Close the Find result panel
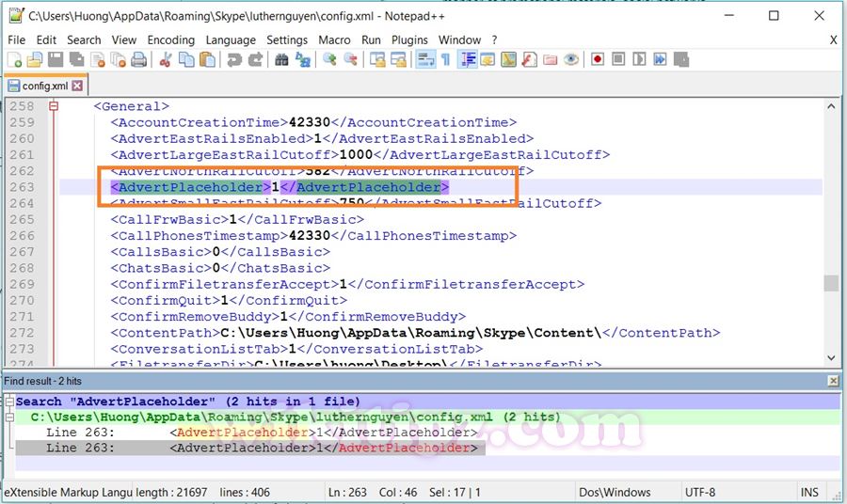Viewport: 847px width, 504px height. click(834, 381)
